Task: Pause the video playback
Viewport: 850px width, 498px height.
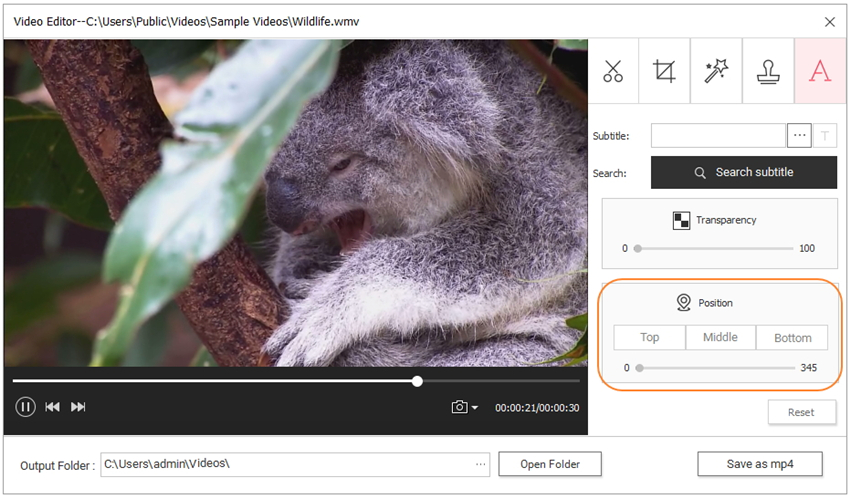Action: click(25, 407)
